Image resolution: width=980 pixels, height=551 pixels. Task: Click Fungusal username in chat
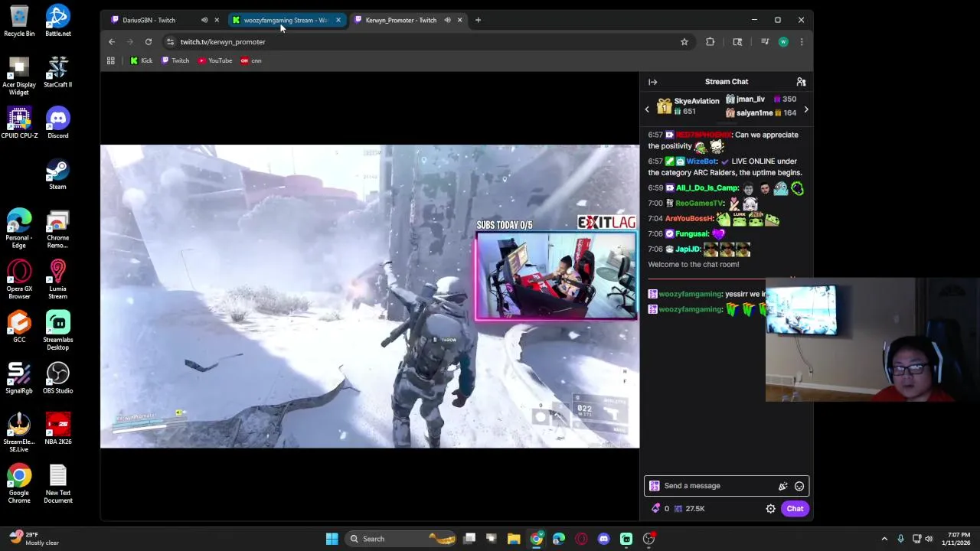click(x=692, y=234)
